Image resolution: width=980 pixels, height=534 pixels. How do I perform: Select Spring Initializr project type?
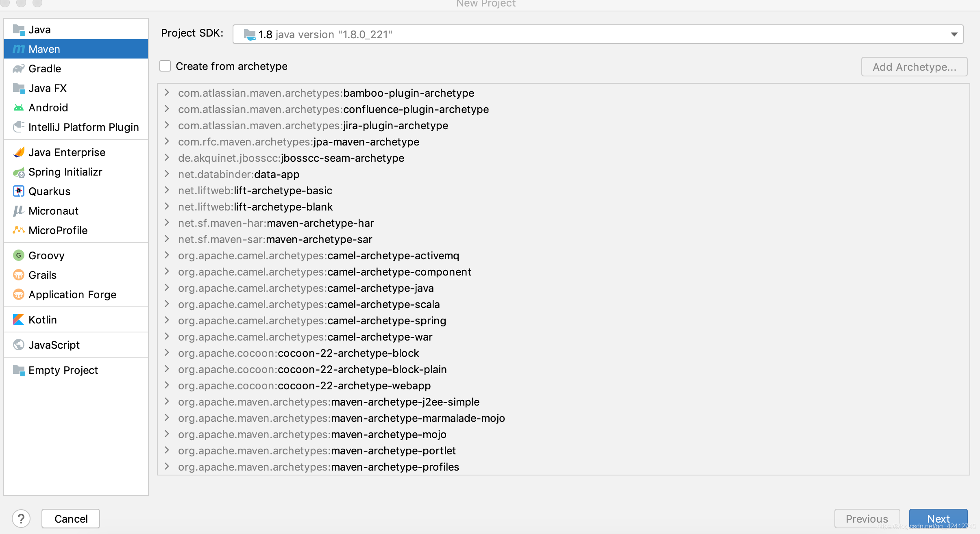pos(76,172)
